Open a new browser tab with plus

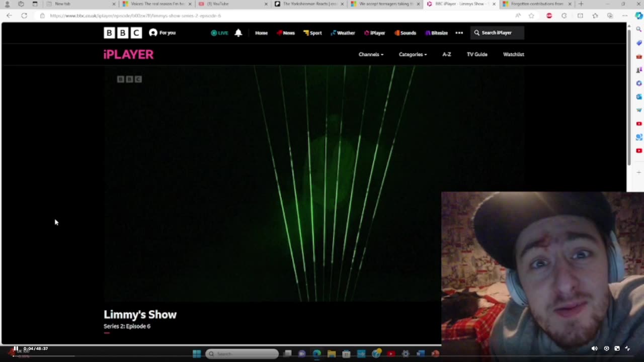[x=581, y=4]
